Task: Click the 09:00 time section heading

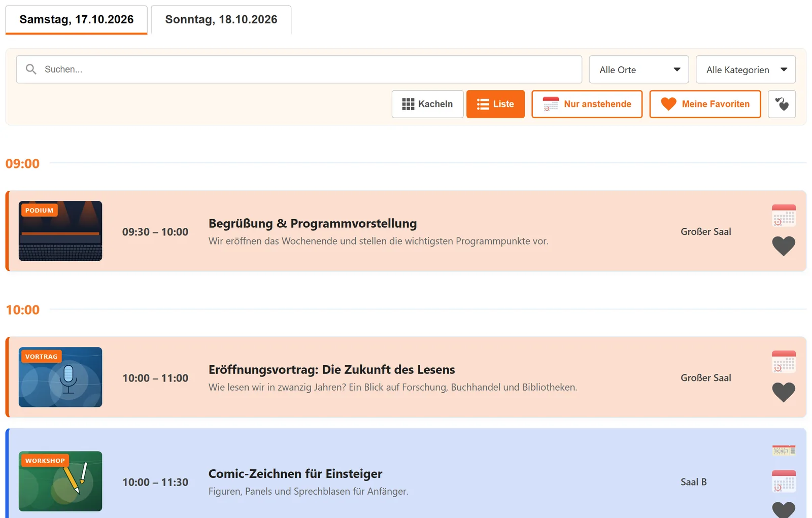Action: tap(22, 164)
